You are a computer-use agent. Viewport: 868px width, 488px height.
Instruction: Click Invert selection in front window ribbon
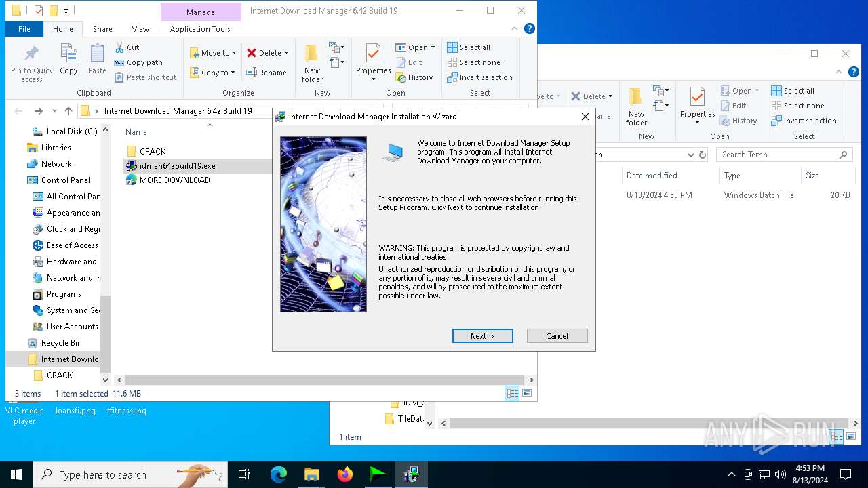coord(479,77)
